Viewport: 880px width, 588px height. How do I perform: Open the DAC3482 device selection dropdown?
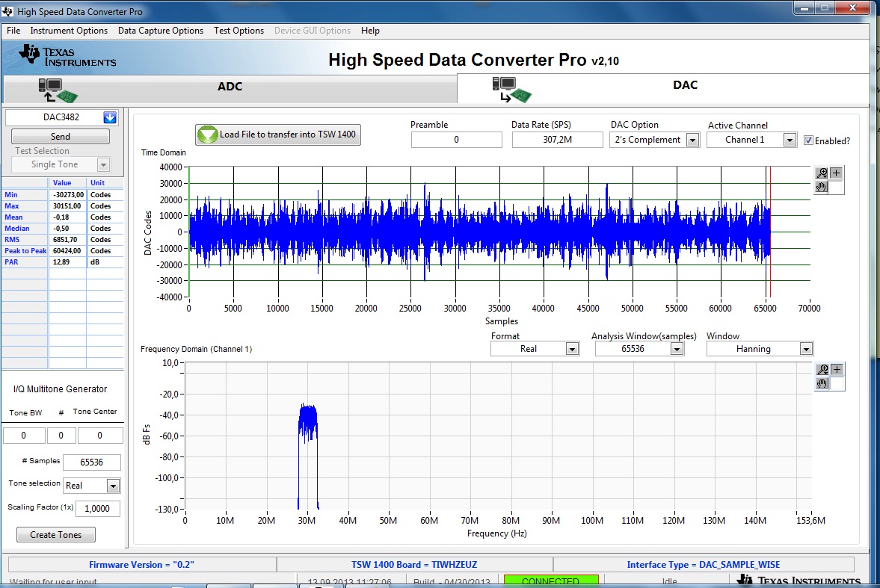pos(111,117)
